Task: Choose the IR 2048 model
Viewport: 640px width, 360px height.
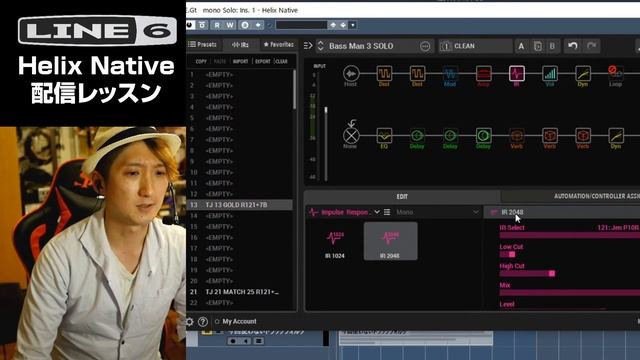Action: tap(391, 241)
